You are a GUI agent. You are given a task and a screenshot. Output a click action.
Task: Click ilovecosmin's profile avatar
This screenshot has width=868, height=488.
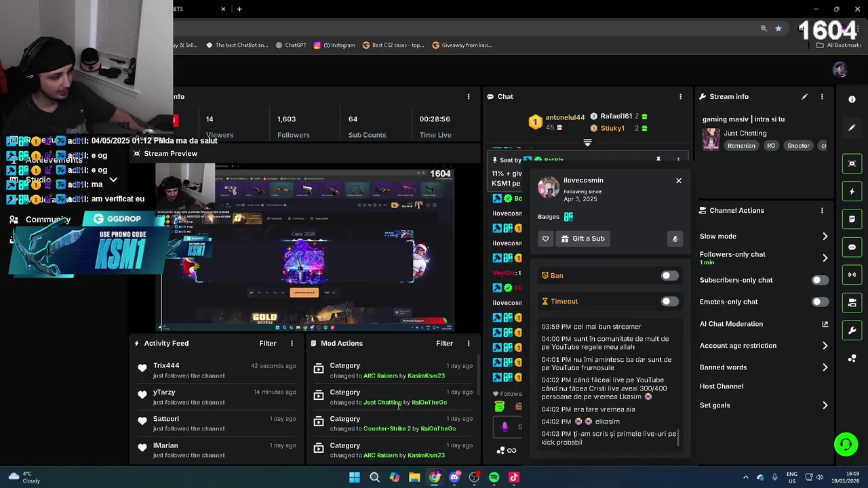(549, 187)
